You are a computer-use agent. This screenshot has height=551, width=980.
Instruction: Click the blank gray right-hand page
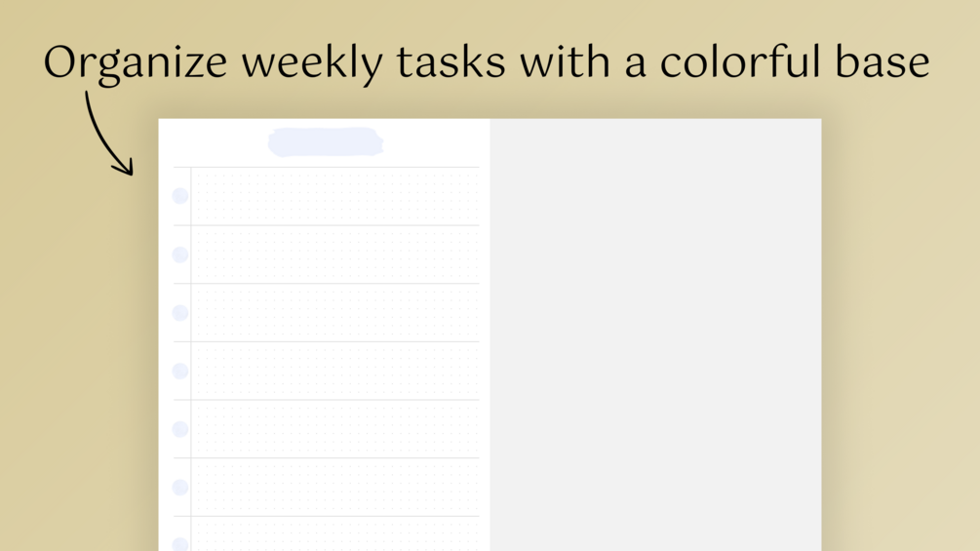coord(655,335)
